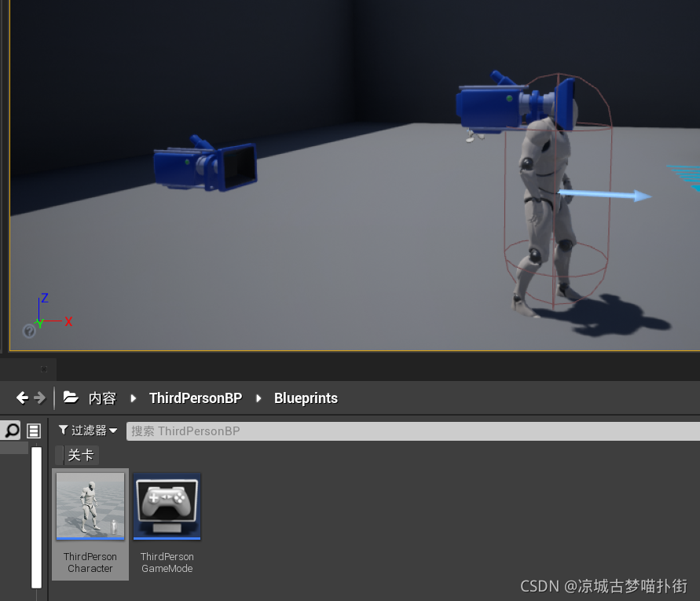Viewport: 700px width, 601px height.
Task: Click the vertical scrollbar in sources panel
Action: click(x=37, y=518)
